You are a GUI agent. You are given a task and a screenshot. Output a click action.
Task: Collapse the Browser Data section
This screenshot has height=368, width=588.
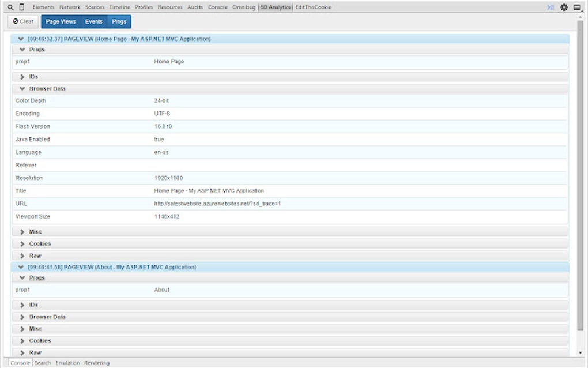[x=22, y=89]
